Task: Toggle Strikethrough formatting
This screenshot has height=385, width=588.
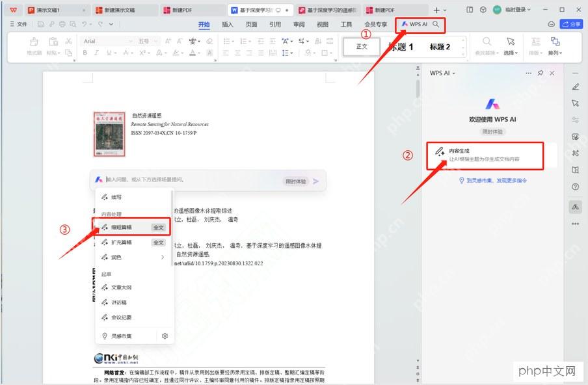Action: (x=126, y=53)
